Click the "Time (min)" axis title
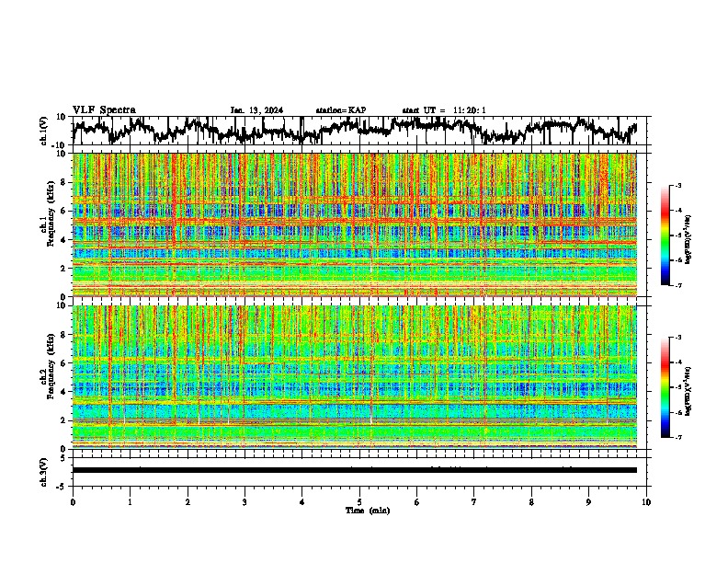This screenshot has width=728, height=563. pos(368,511)
